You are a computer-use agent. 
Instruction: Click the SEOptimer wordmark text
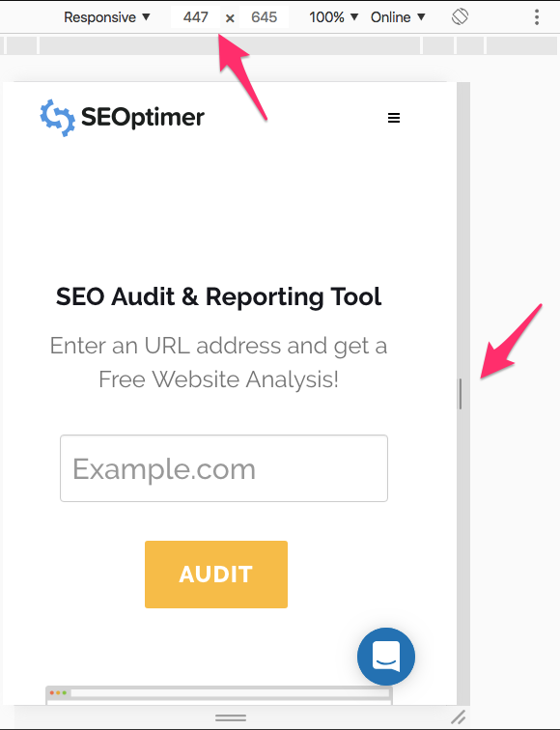(x=143, y=118)
